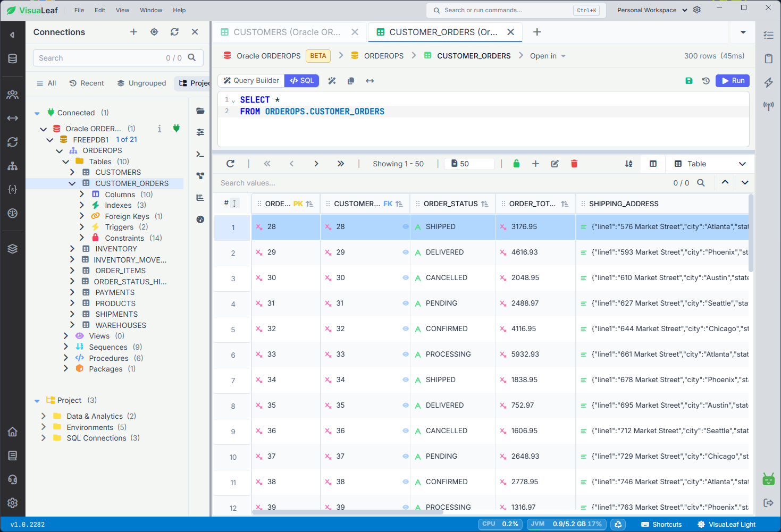Toggle column layout icon in results toolbar
Viewport: 781px width, 532px height.
653,164
